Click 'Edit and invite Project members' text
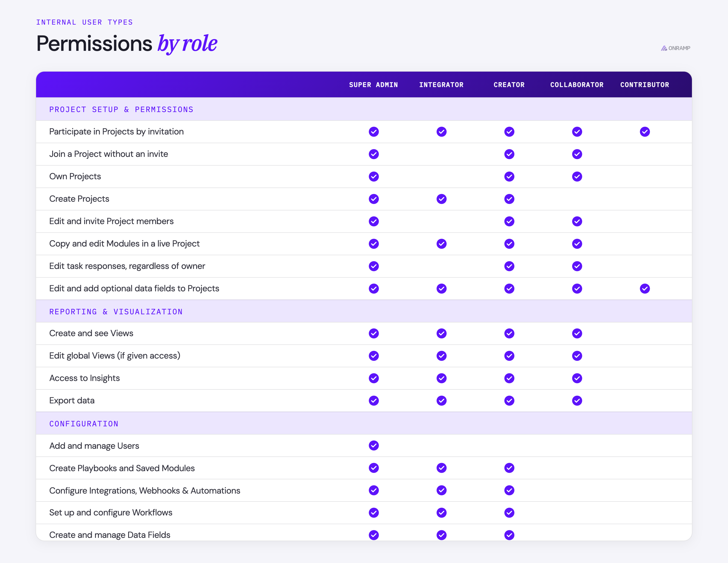The image size is (728, 563). (x=111, y=221)
